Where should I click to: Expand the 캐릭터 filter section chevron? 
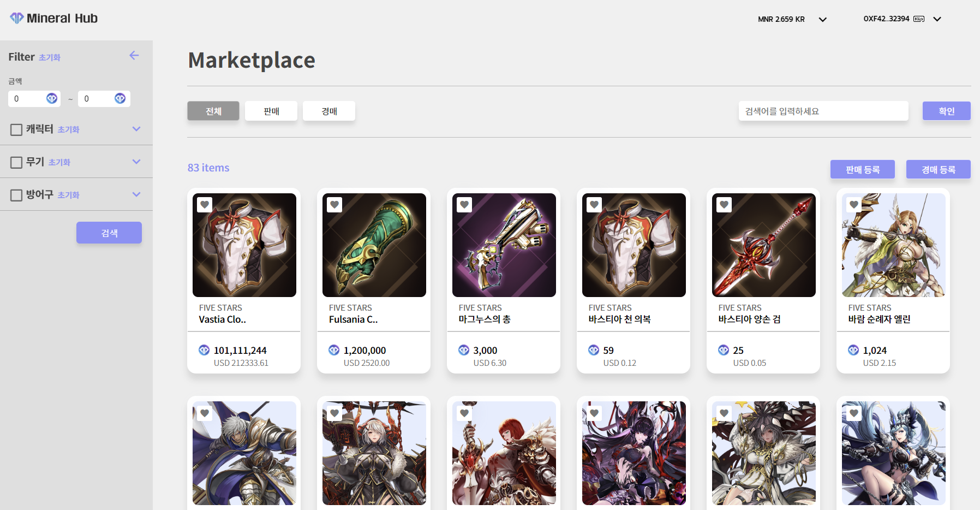click(136, 129)
